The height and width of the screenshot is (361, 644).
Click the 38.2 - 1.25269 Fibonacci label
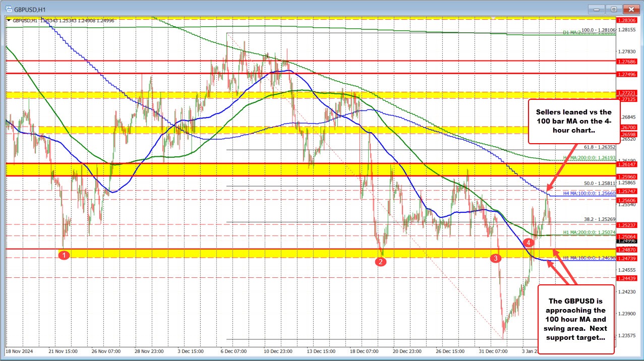point(599,219)
